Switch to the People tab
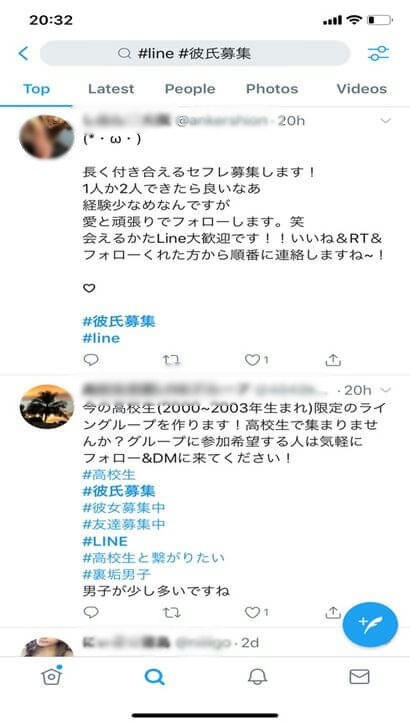Screen dimensions: 410x724 coord(190,89)
